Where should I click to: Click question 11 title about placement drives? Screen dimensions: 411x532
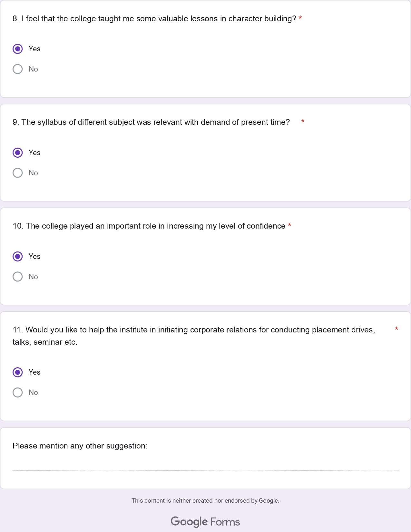(193, 330)
